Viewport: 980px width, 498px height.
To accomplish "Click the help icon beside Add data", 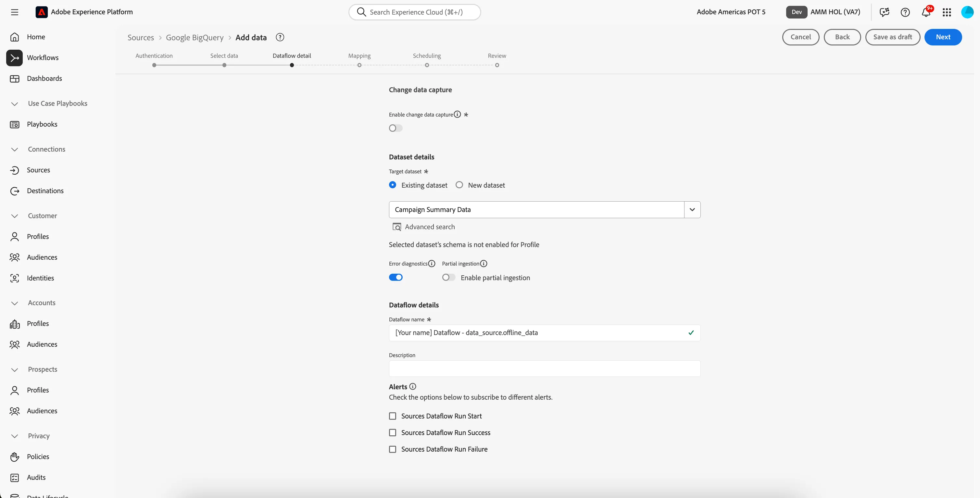I will coord(280,37).
